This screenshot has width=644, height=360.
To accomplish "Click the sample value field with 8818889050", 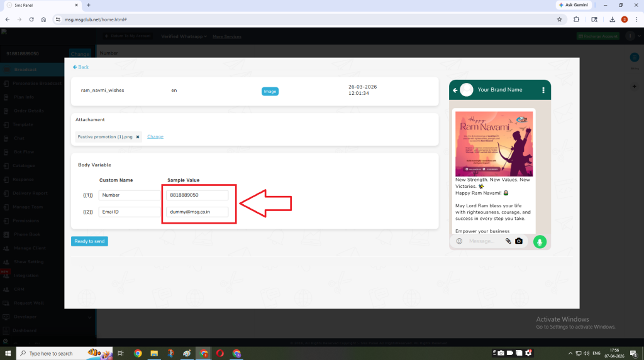I will pyautogui.click(x=197, y=195).
